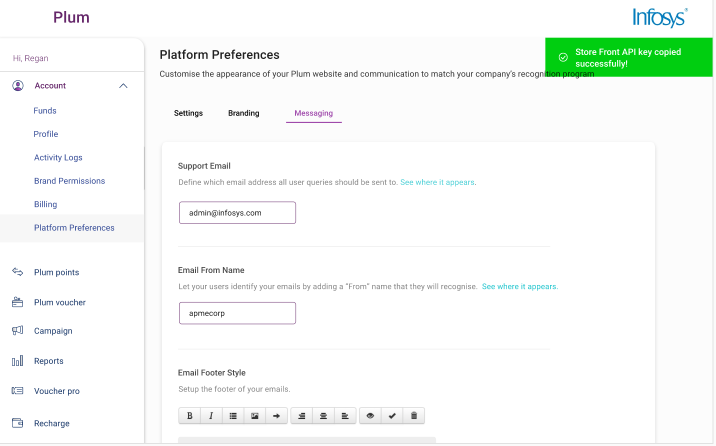This screenshot has height=446, width=716.
Task: Click the right arrow toolbar icon
Action: pos(276,416)
